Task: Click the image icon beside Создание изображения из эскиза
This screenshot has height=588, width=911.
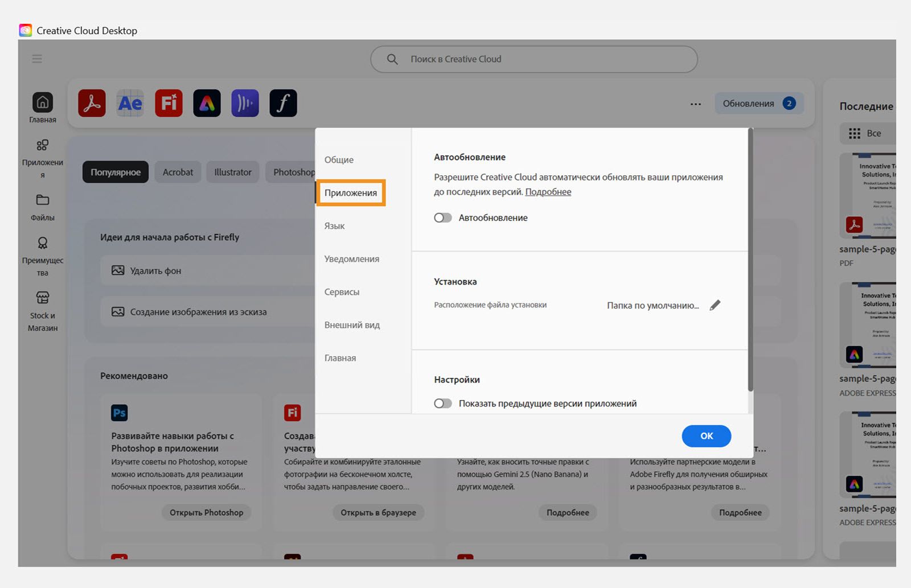Action: 118,311
